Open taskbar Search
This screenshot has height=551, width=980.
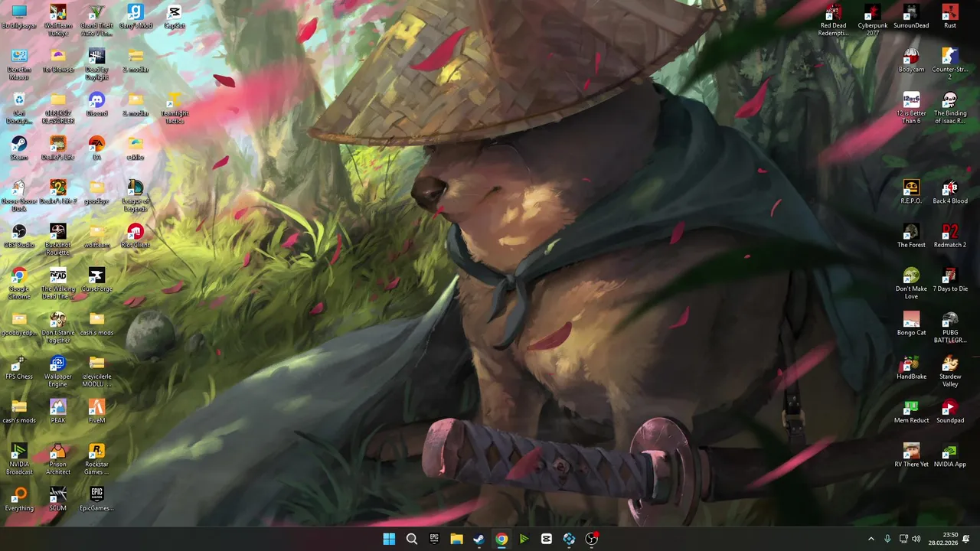click(411, 539)
